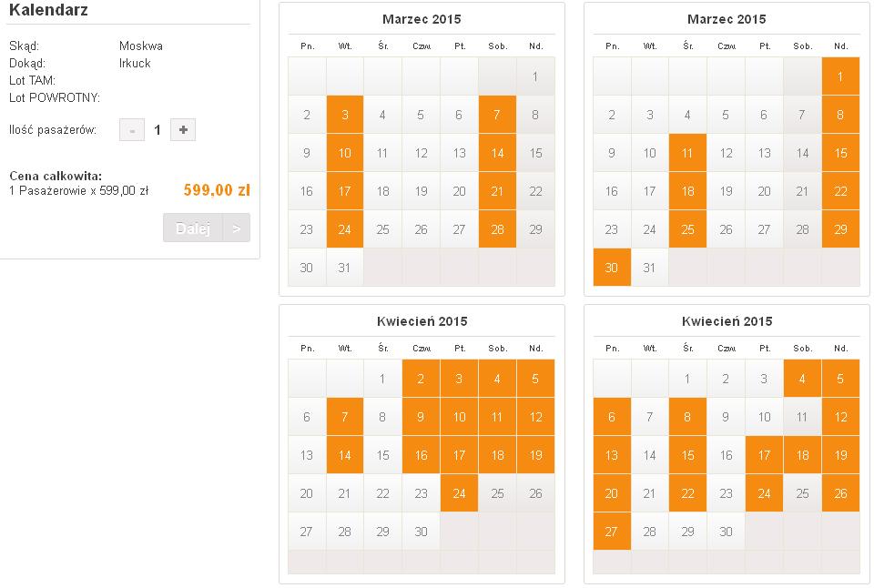
Task: Choose April 27 in return calendar
Action: coord(612,532)
